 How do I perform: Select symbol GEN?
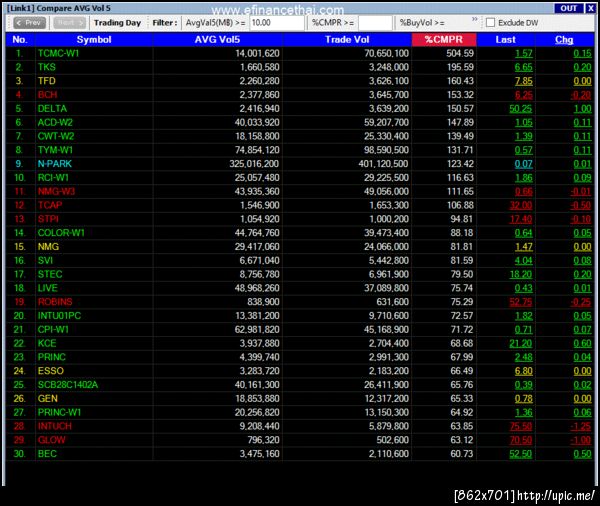point(48,398)
